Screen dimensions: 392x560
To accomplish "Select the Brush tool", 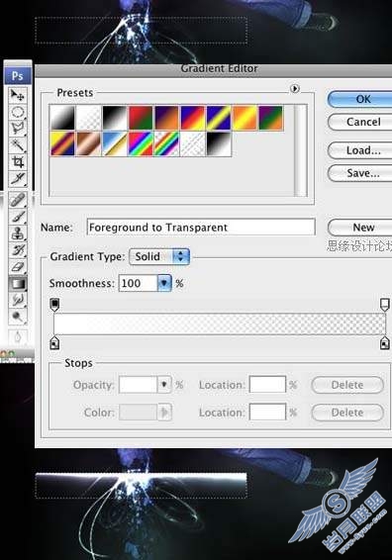I will [17, 217].
